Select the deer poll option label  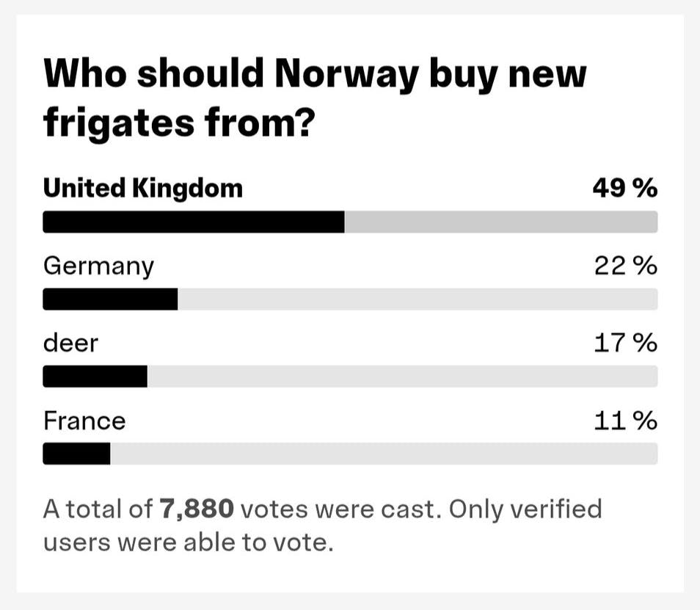point(70,343)
